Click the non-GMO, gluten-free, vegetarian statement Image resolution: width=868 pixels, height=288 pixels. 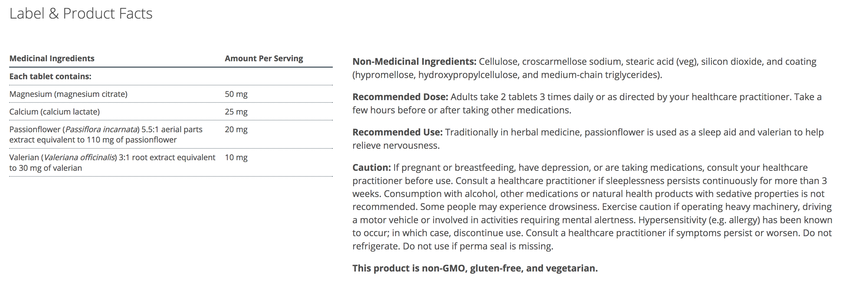coord(475,268)
